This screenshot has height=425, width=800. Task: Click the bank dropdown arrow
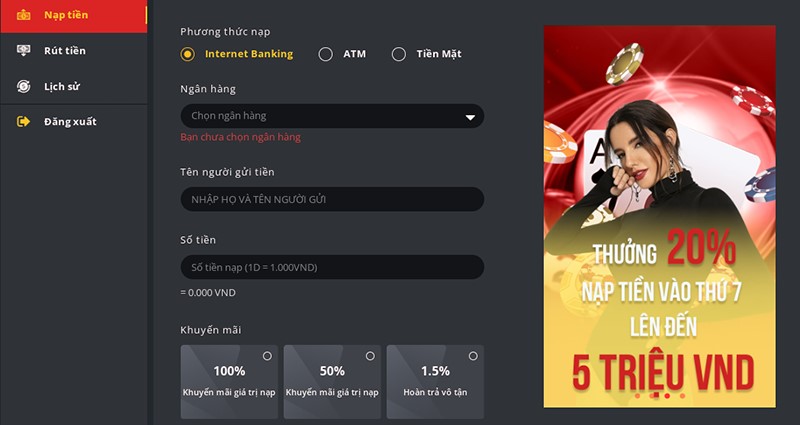coord(470,117)
